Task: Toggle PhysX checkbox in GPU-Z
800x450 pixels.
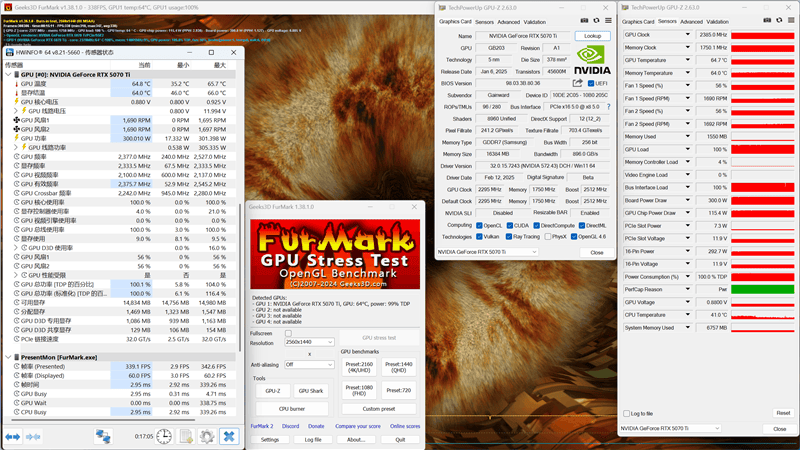Action: pos(547,236)
